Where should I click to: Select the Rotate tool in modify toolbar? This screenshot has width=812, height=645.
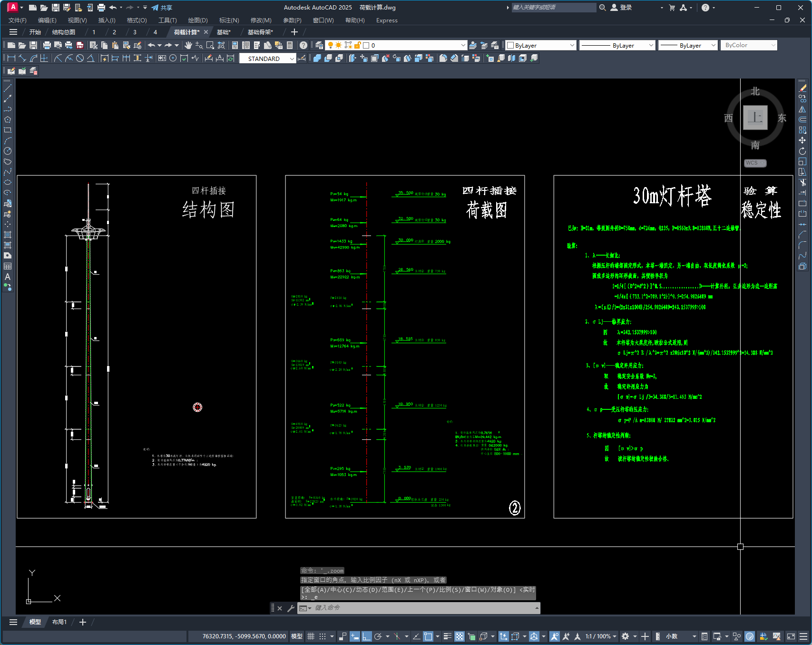click(802, 151)
